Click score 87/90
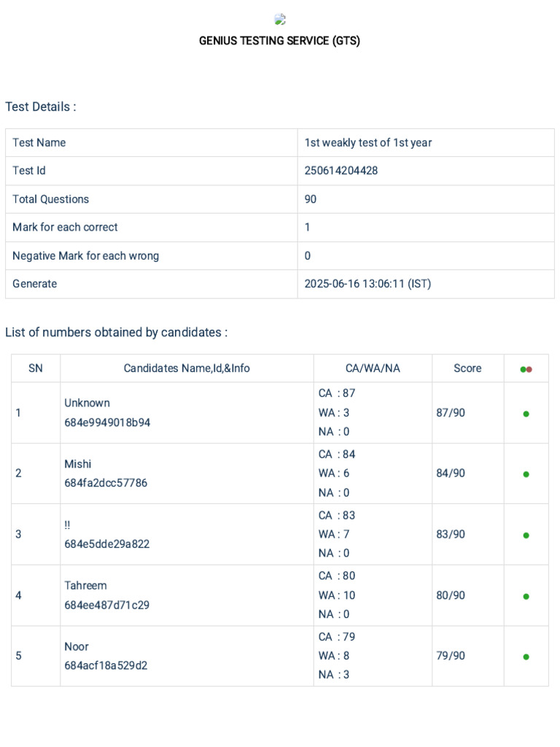Screen dimensions: 560x747 (451, 413)
